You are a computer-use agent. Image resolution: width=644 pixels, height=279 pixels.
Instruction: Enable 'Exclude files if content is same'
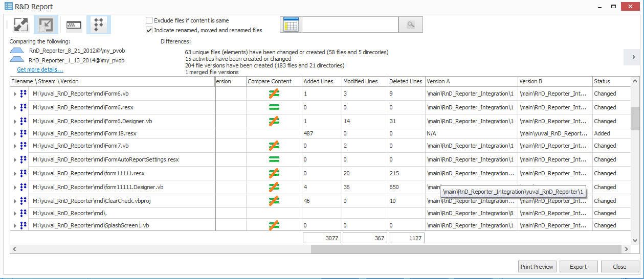pyautogui.click(x=149, y=20)
